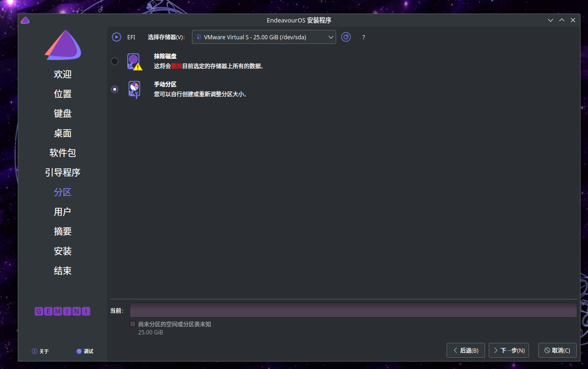Click the manual partition description text
Image resolution: width=588 pixels, height=369 pixels.
(x=200, y=94)
